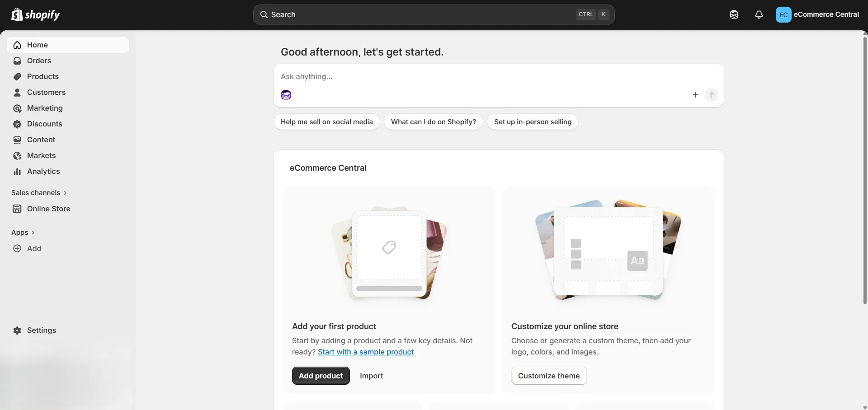Click the Customize your online store title
Screen dimensions: 868x410
coord(565,326)
